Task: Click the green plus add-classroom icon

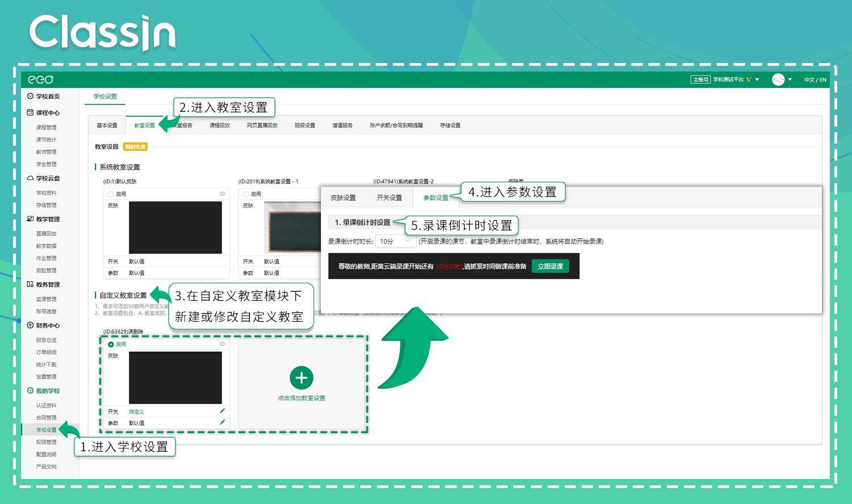Action: [x=302, y=377]
